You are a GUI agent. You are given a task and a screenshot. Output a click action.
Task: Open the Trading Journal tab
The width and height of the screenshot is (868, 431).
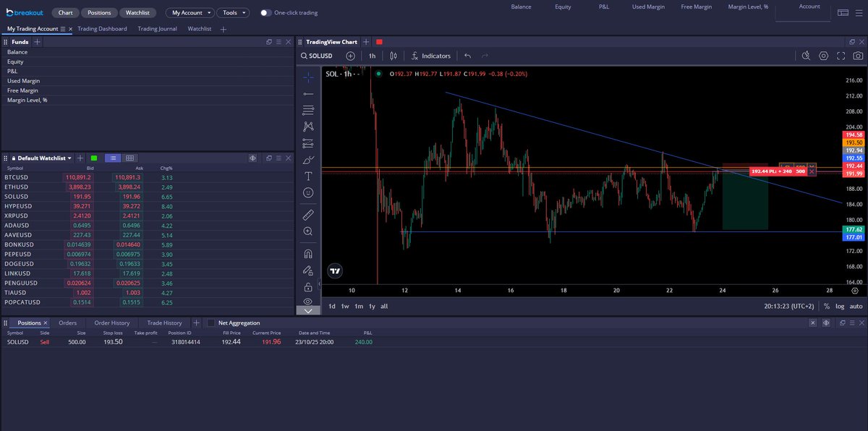pos(157,29)
